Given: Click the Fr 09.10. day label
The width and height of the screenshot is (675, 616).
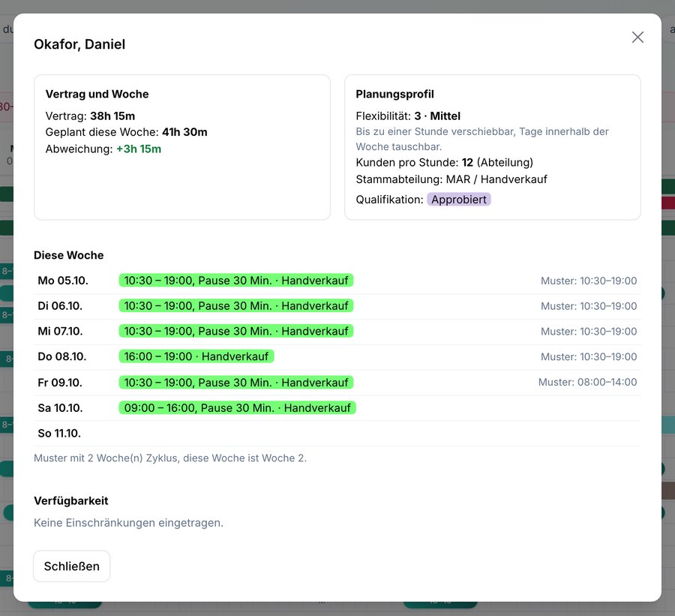Looking at the screenshot, I should point(60,383).
